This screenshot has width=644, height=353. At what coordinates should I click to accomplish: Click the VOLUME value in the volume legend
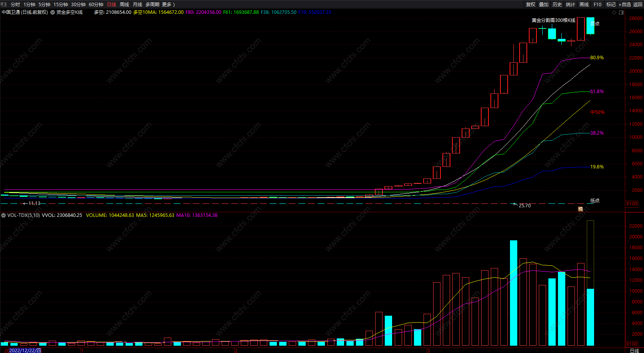point(110,215)
